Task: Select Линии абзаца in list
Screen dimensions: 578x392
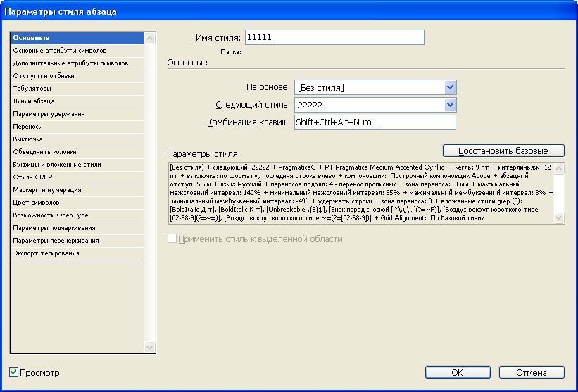Action: [x=77, y=101]
